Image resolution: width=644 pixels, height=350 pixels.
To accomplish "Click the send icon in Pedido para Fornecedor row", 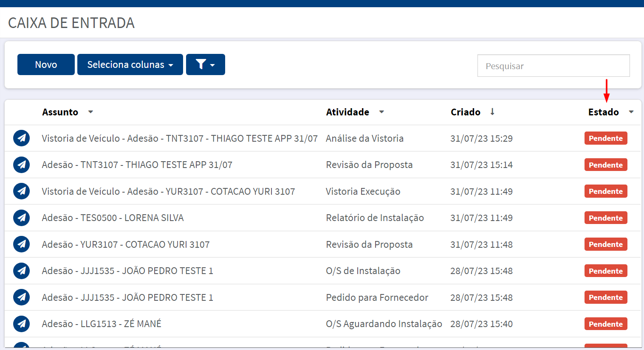I will (x=22, y=297).
